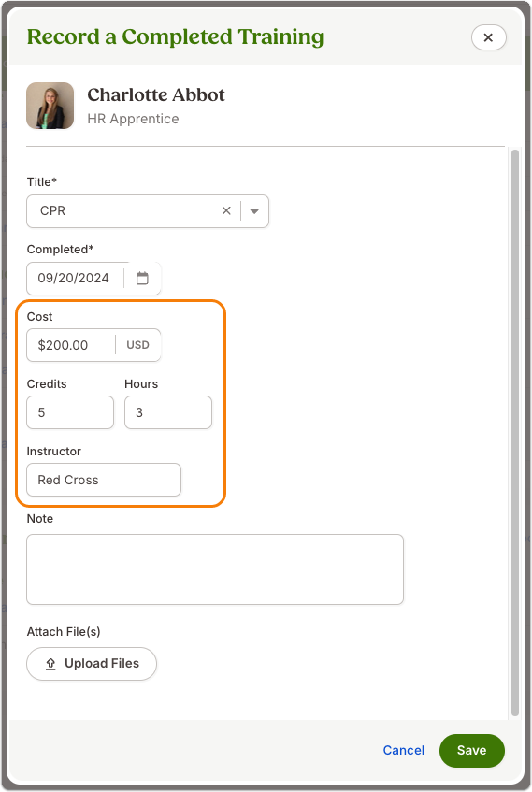The image size is (532, 792).
Task: Click the Upload Files button
Action: (x=92, y=664)
